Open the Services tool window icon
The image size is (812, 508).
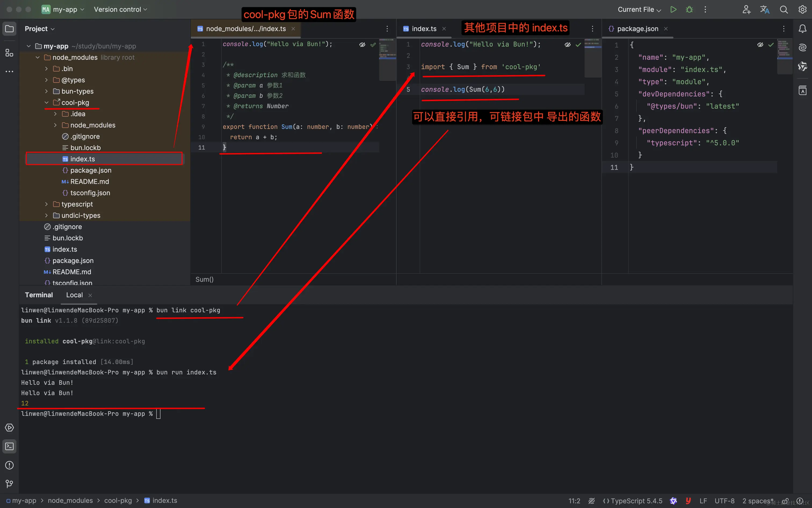pos(9,427)
